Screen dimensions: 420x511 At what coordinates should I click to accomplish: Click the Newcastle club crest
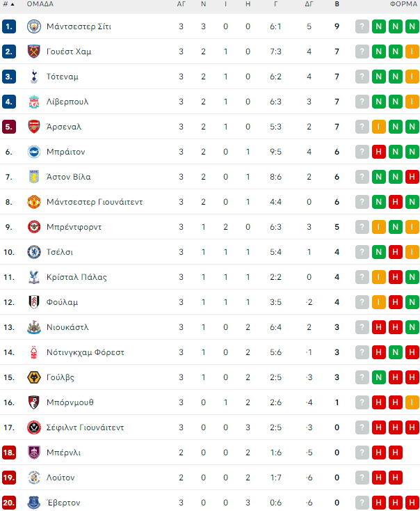pos(33,327)
